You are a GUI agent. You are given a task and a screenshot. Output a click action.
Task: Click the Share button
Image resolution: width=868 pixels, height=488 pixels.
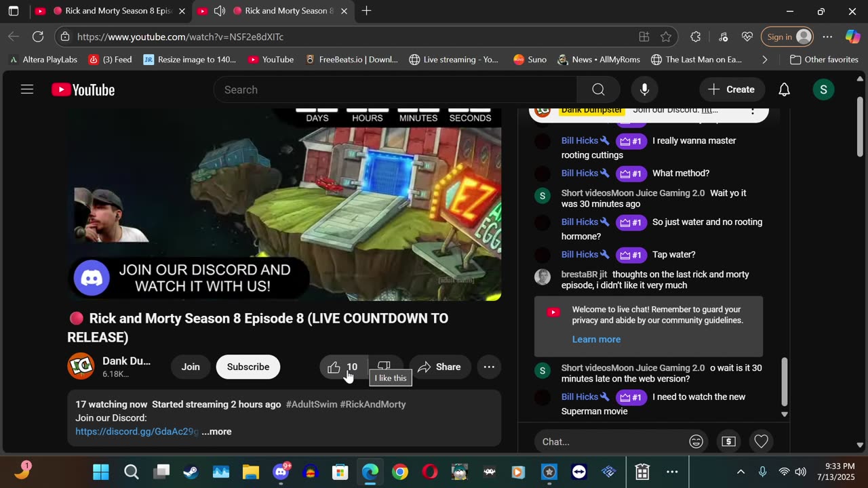440,367
